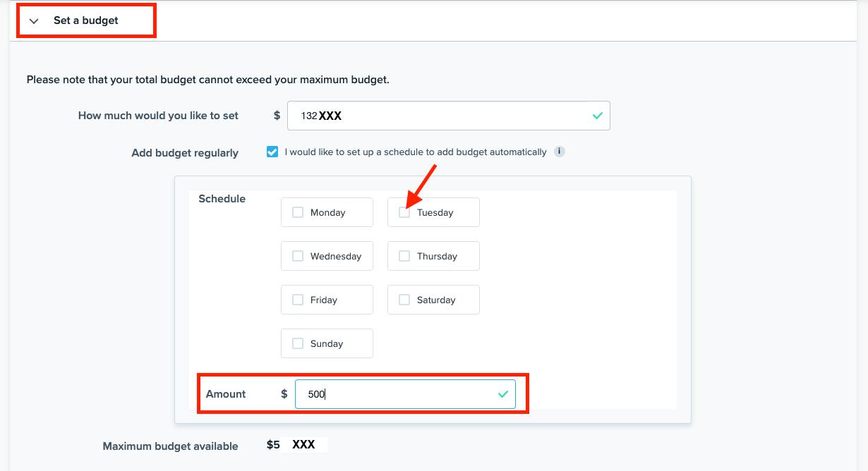The image size is (868, 471).
Task: Select the Wednesday checkbox
Action: point(298,256)
